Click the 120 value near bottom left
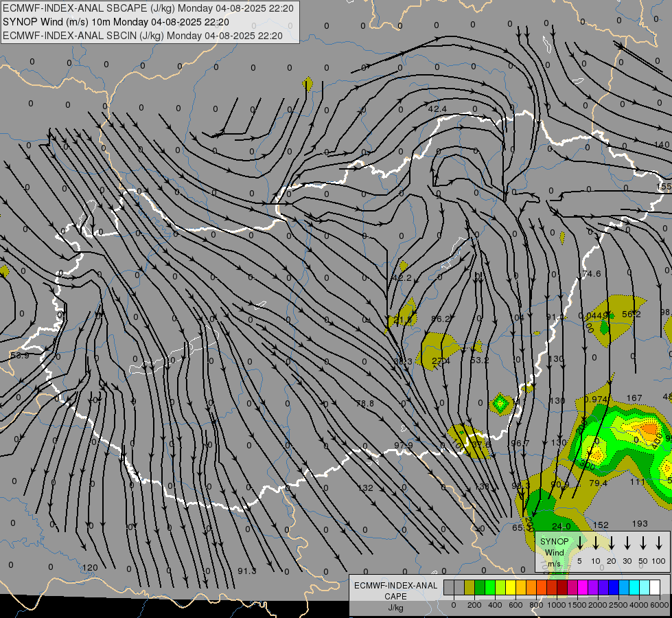The height and width of the screenshot is (618, 672). pos(90,567)
